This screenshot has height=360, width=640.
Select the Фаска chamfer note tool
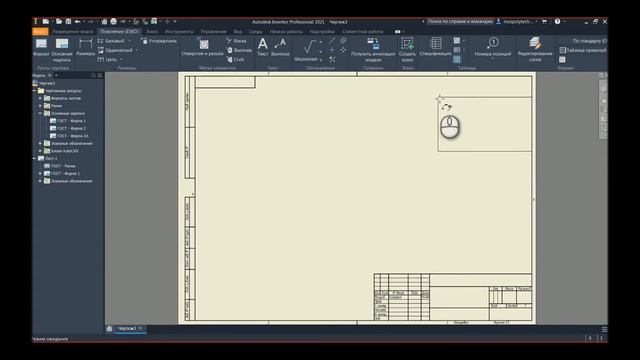click(x=236, y=41)
